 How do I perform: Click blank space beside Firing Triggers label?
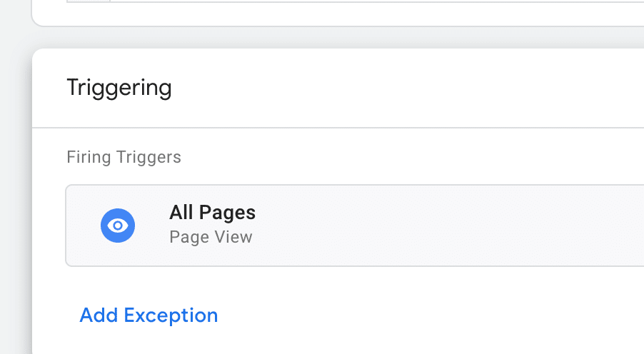(x=411, y=157)
